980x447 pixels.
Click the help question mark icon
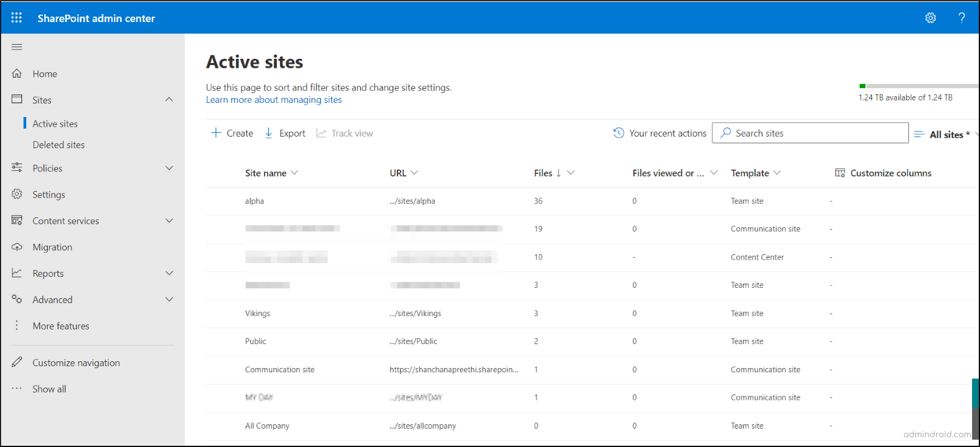click(962, 18)
